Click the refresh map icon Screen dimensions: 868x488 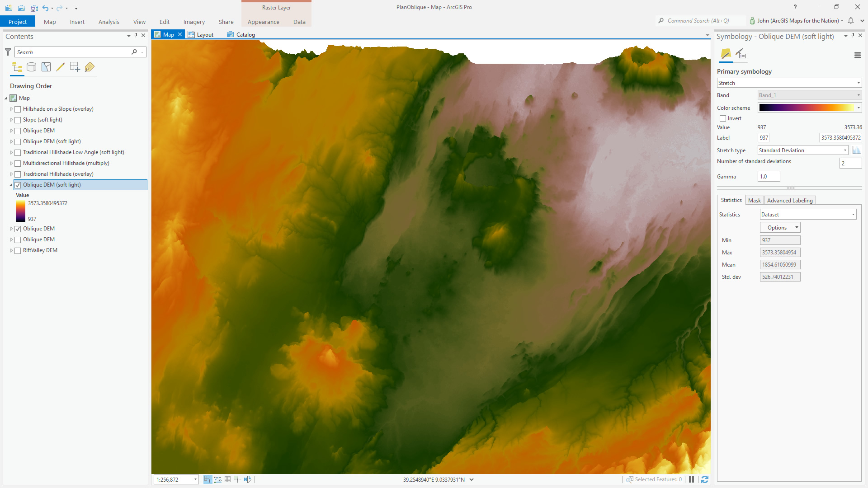coord(704,479)
